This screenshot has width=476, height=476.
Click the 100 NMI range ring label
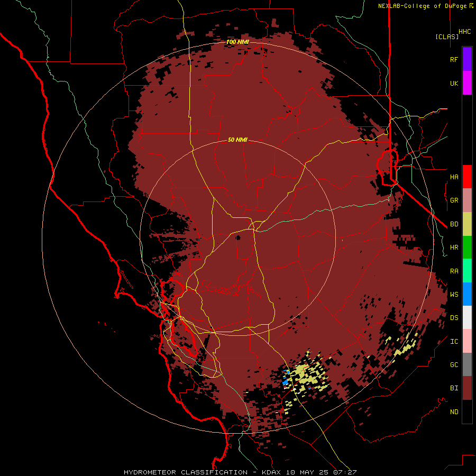[x=237, y=42]
